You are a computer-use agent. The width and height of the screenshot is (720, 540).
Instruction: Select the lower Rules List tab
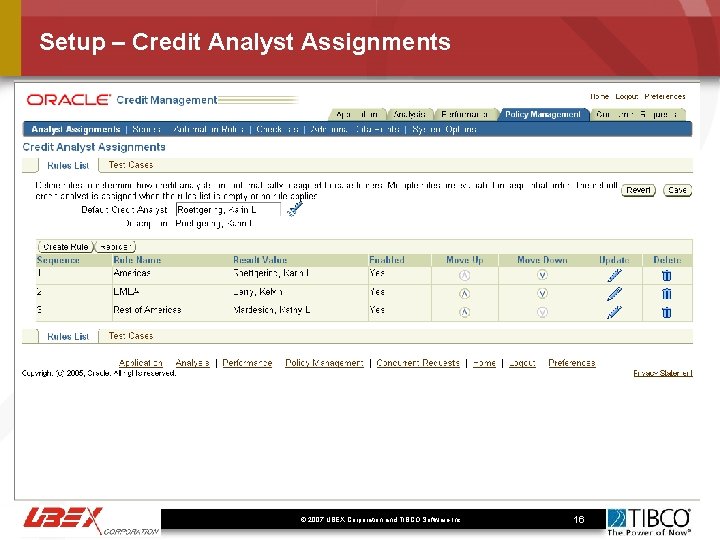[x=68, y=336]
